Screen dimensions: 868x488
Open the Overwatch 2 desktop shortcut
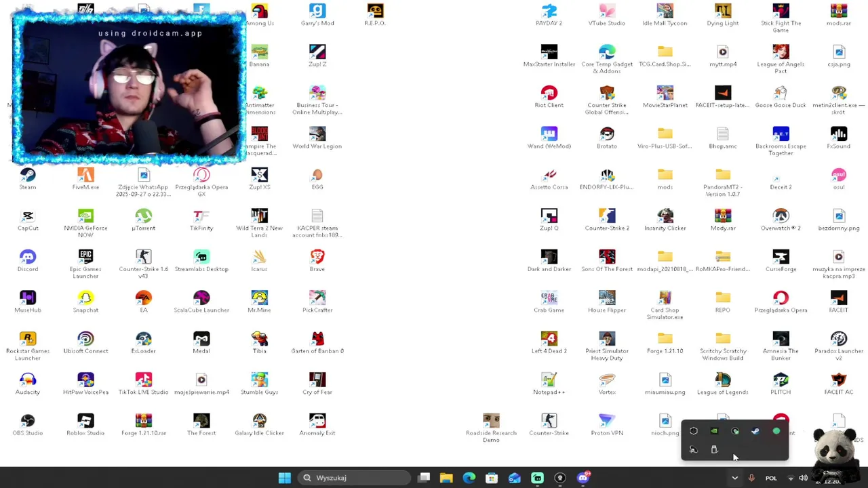(x=781, y=220)
